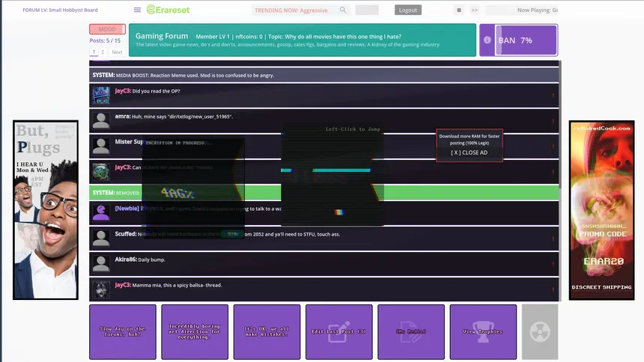Click the Scuffed username

click(x=126, y=234)
